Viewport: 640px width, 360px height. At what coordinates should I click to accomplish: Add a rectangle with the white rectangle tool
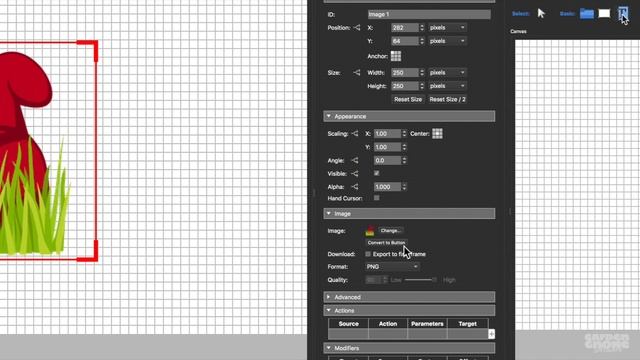(x=604, y=13)
